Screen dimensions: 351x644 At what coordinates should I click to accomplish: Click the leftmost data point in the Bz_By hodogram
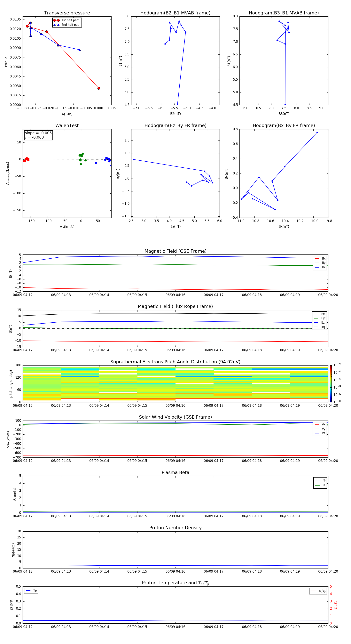click(x=133, y=159)
